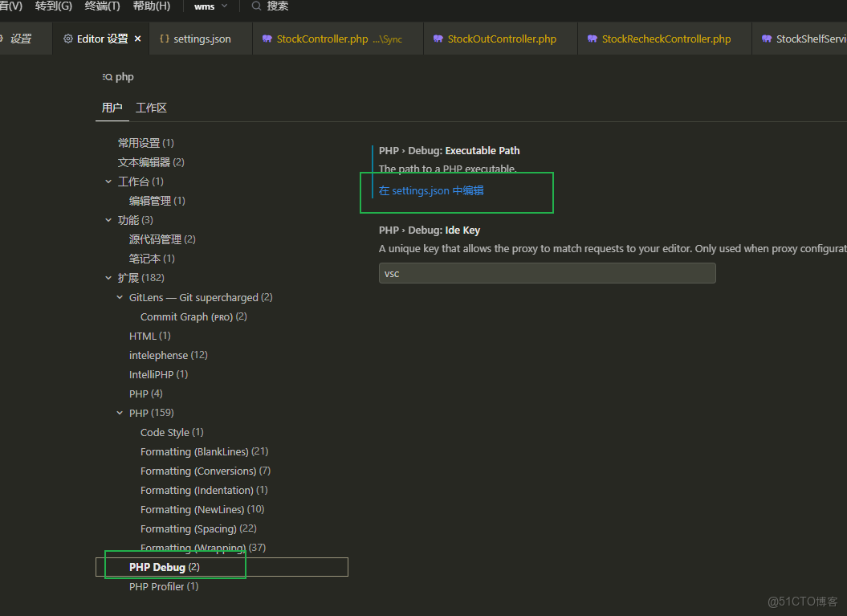Open the wms dropdown in the title bar
This screenshot has height=616, width=847.
(x=209, y=6)
